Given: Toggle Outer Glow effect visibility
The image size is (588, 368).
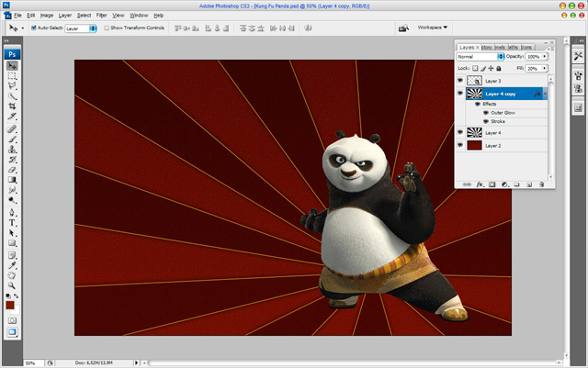Looking at the screenshot, I should point(486,113).
